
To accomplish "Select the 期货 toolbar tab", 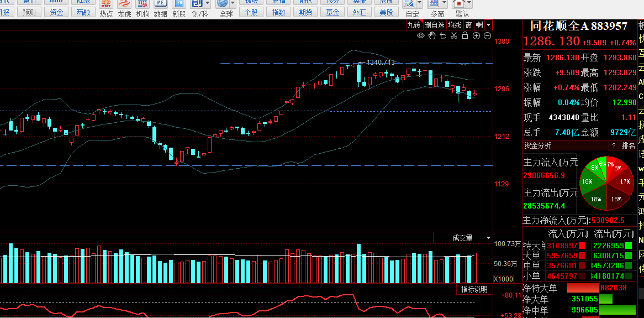I will 305,12.
